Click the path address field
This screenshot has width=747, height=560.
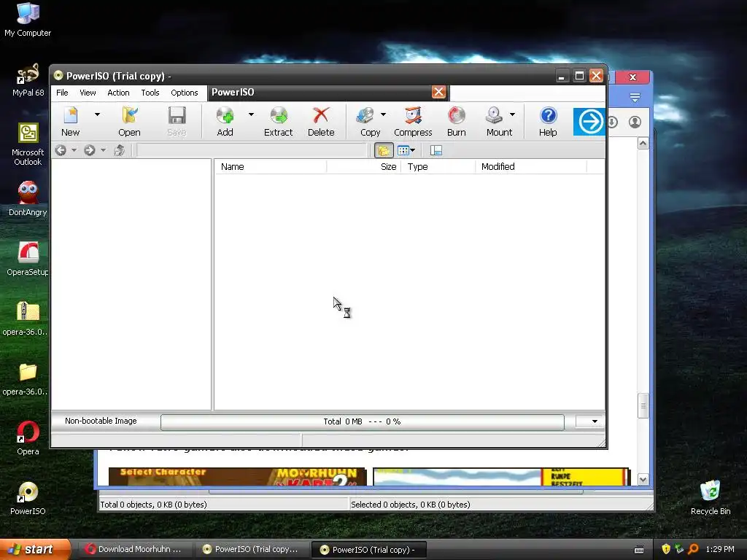tap(252, 150)
